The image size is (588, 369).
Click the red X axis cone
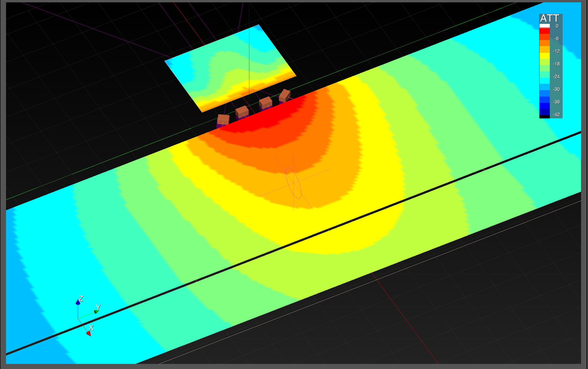[89, 333]
